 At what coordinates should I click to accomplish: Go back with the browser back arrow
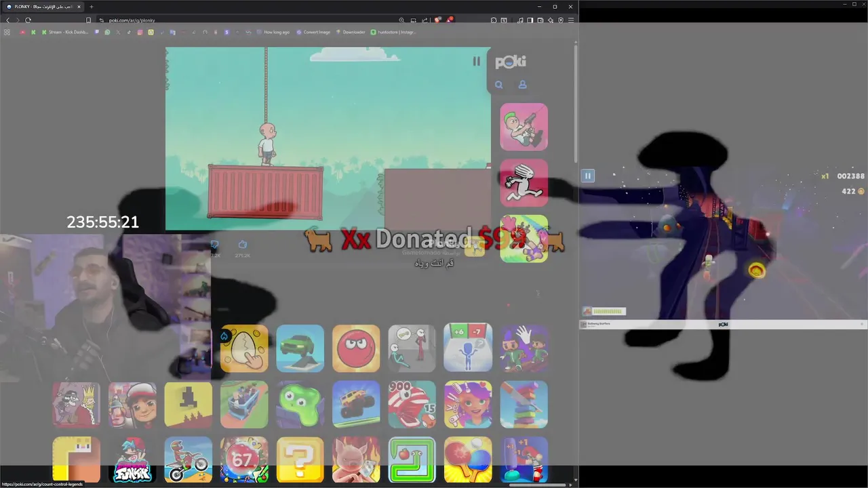[7, 20]
